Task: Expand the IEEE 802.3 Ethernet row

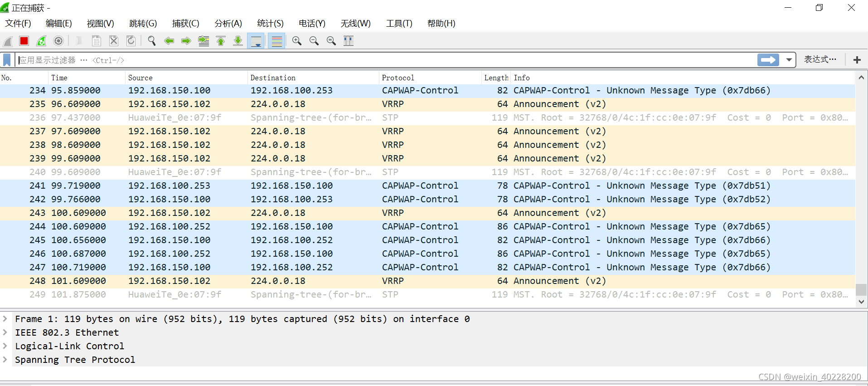Action: click(x=5, y=332)
